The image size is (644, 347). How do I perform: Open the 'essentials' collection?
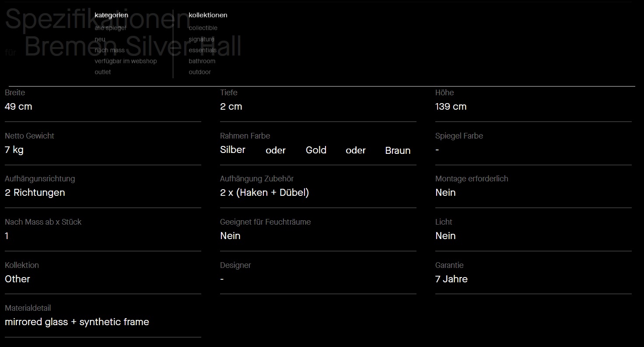coord(203,50)
